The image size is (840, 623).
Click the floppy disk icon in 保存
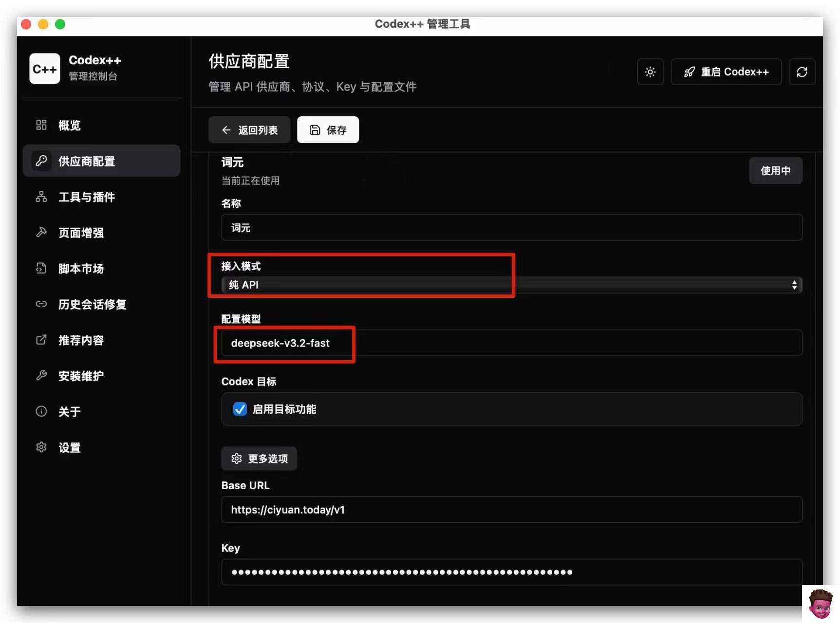tap(315, 130)
